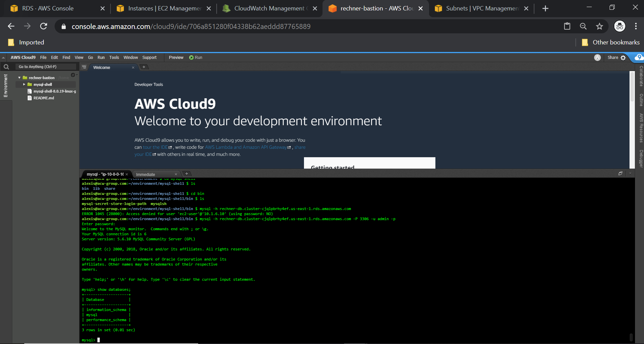Screen dimensions: 644x344
Task: Click browser back arrow
Action: point(11,26)
